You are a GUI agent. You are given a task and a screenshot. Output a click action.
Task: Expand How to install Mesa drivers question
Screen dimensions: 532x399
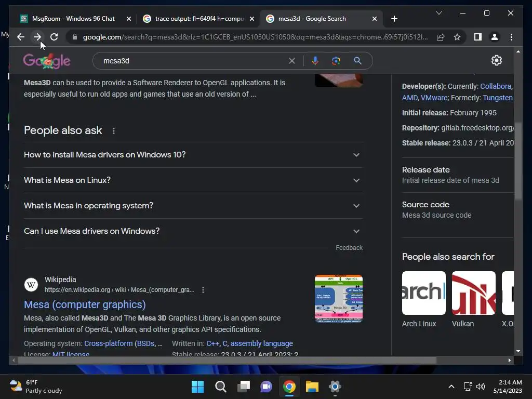pyautogui.click(x=193, y=155)
